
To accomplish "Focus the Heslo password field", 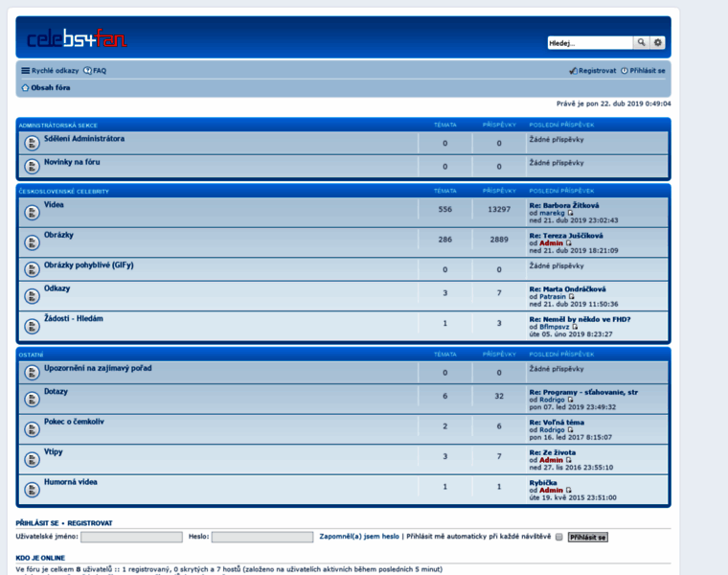I will point(262,537).
